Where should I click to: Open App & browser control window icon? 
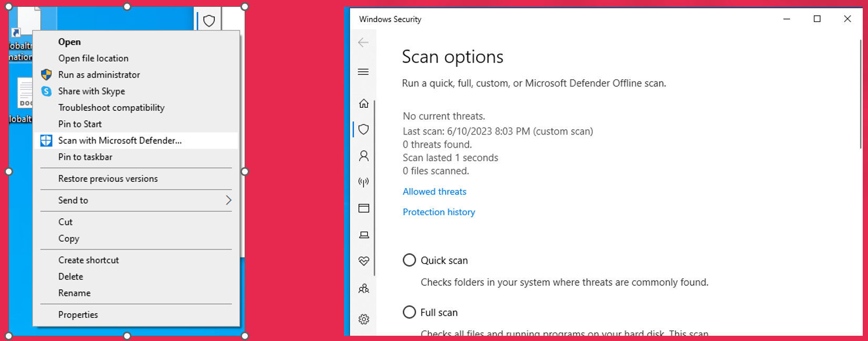coord(364,208)
